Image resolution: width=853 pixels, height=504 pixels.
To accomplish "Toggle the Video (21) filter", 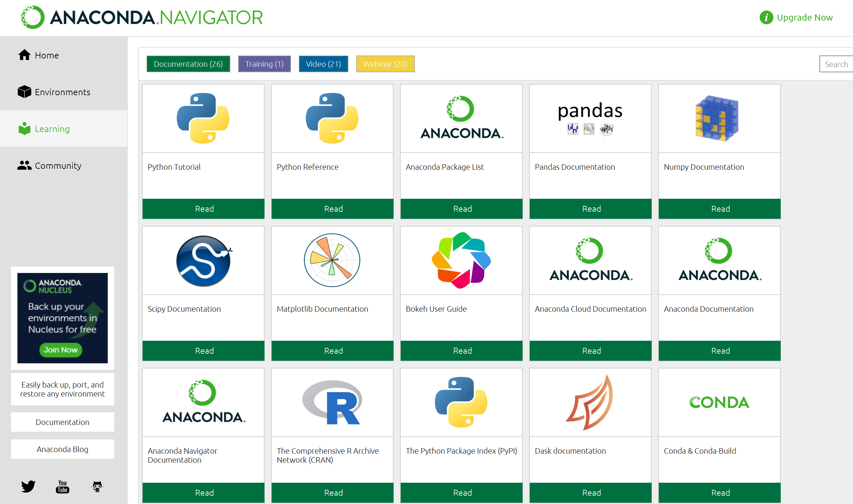I will tap(323, 64).
